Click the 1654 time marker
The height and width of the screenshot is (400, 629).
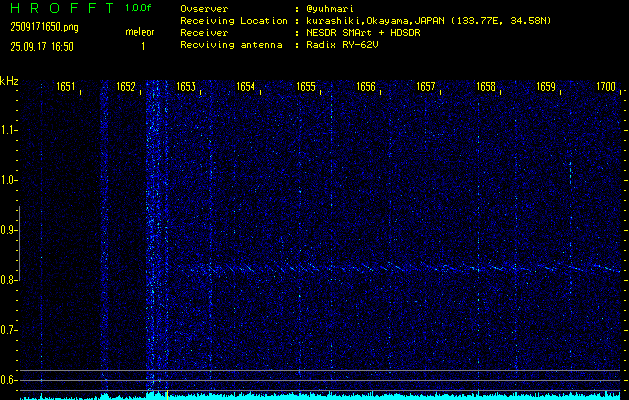pos(246,87)
